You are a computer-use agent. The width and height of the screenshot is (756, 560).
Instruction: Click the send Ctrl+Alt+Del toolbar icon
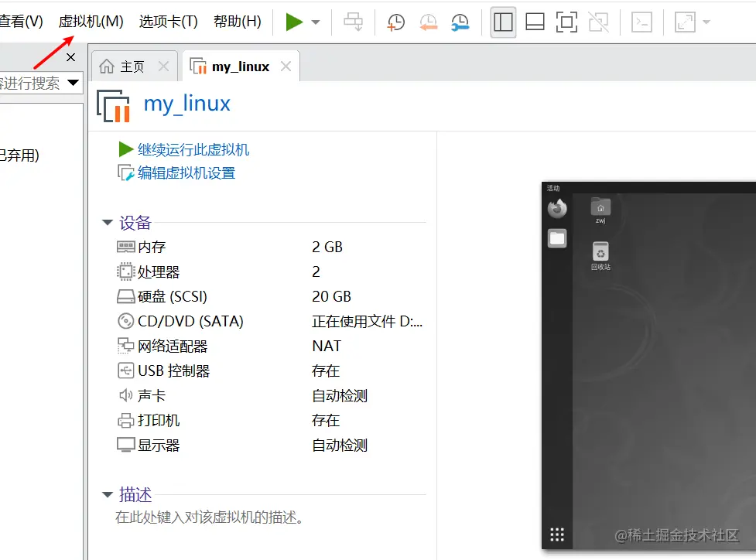tap(353, 22)
